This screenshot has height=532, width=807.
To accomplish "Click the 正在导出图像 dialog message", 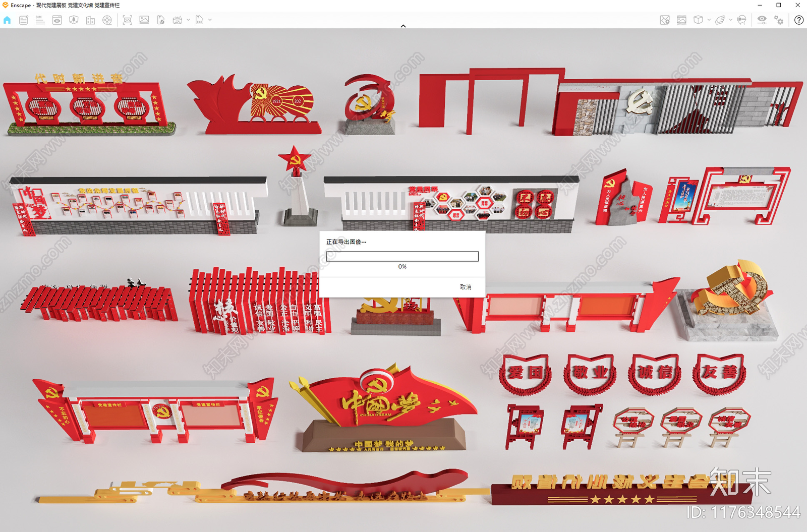I will (346, 242).
